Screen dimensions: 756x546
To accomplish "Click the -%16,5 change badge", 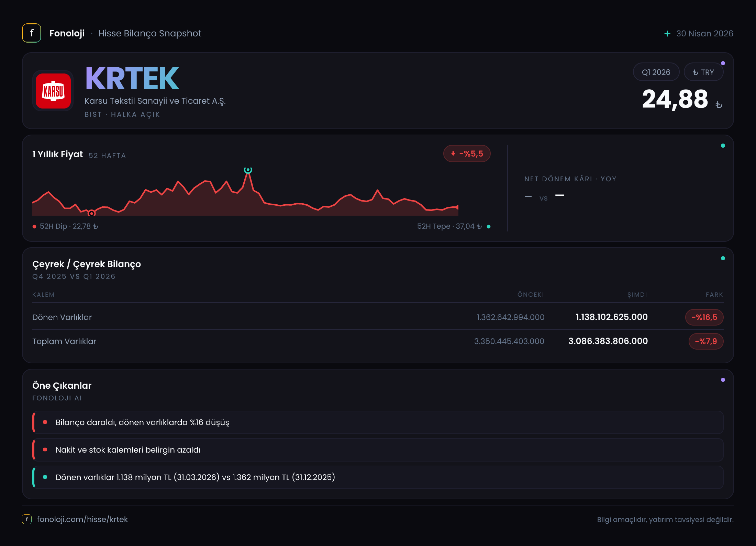I will [x=704, y=317].
